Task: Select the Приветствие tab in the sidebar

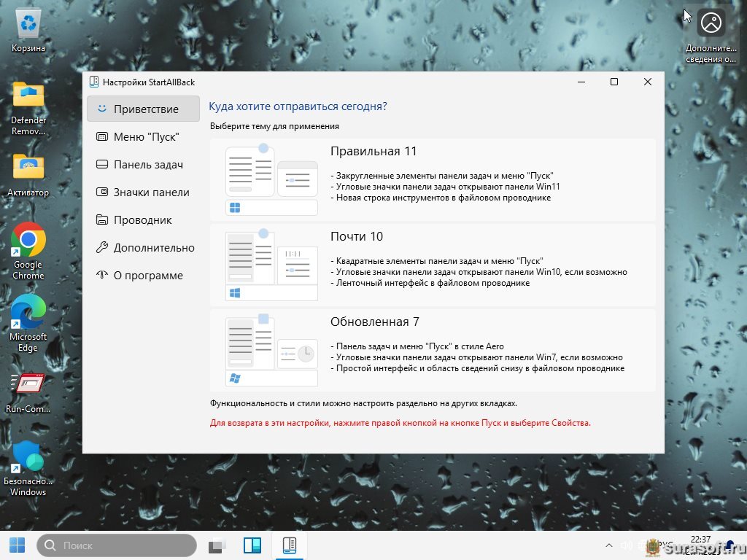Action: tap(143, 109)
